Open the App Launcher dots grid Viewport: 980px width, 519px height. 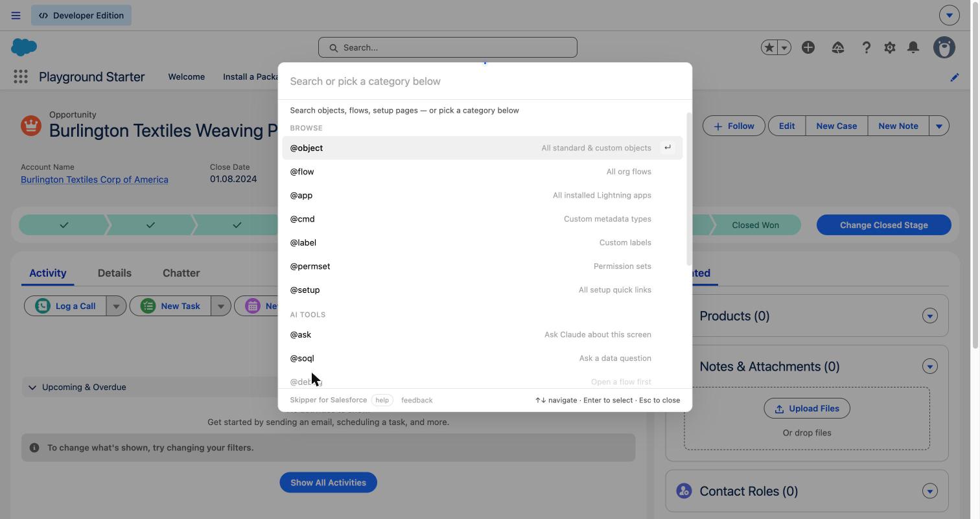(x=21, y=76)
